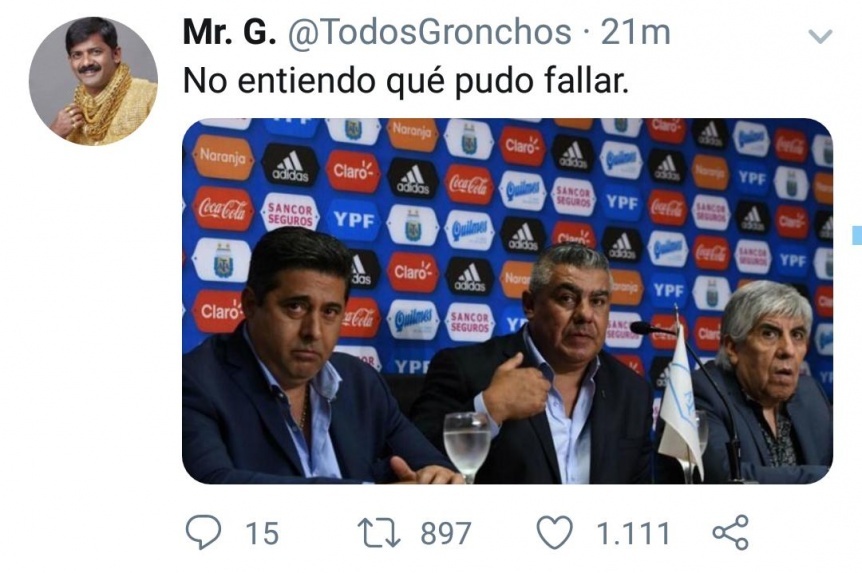
Task: Click the 21m timestamp
Action: click(636, 32)
